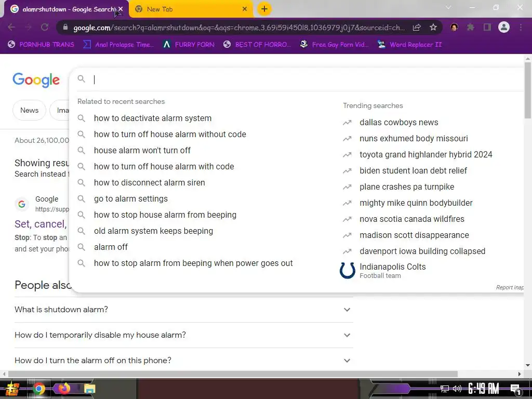This screenshot has height=399, width=532.
Task: Click the magnifier icon in the search box
Action: tap(81, 79)
